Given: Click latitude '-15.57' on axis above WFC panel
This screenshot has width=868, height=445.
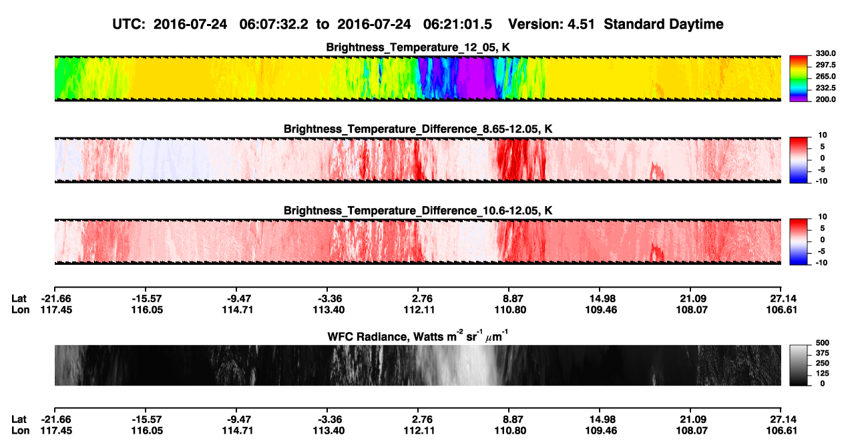Looking at the screenshot, I should pos(146,298).
